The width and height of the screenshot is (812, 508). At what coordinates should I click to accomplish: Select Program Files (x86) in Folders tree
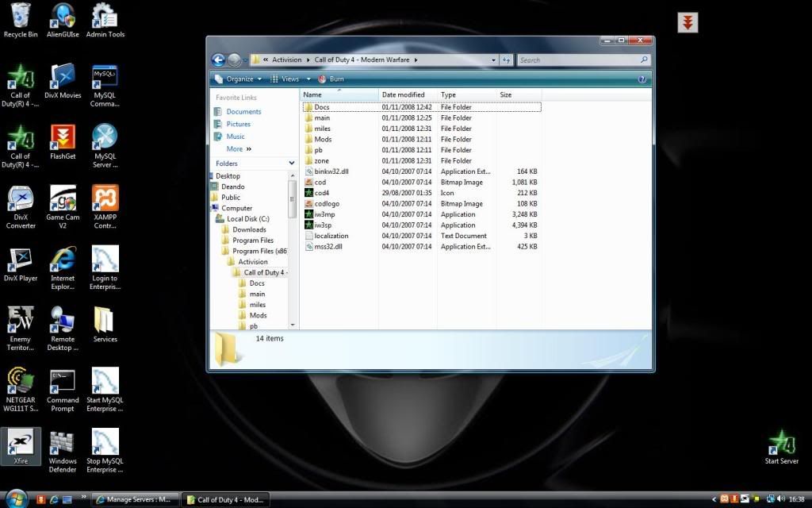pyautogui.click(x=259, y=251)
